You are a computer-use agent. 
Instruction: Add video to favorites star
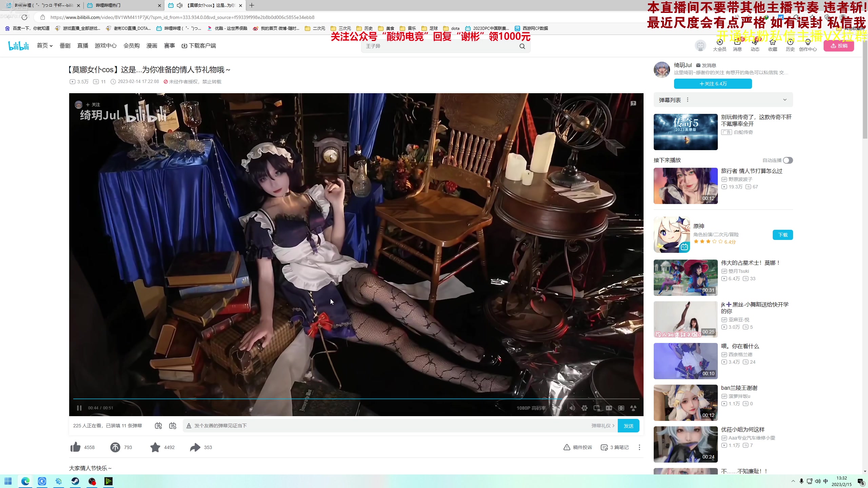(x=155, y=447)
